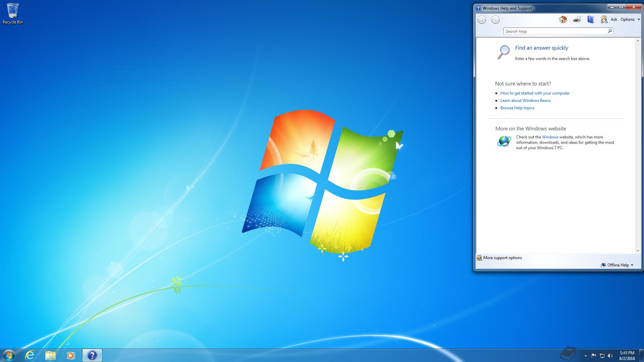Go to Help and Support home
Image resolution: width=644 pixels, height=362 pixels.
click(x=563, y=19)
